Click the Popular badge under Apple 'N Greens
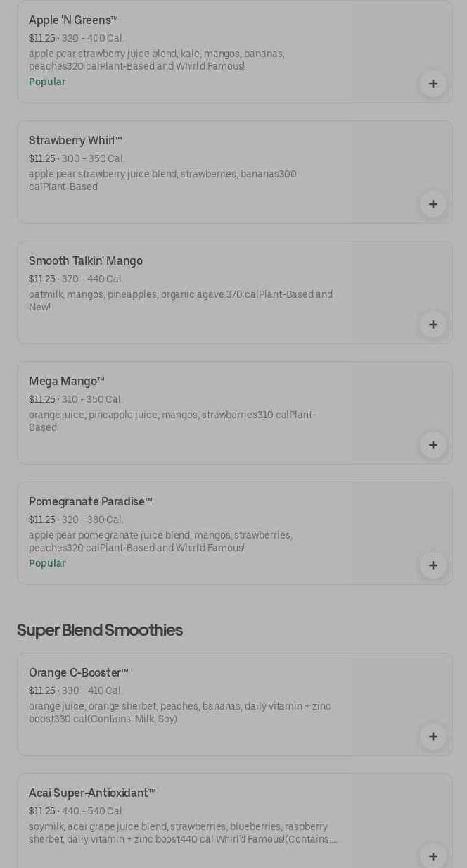The width and height of the screenshot is (467, 868). [47, 82]
